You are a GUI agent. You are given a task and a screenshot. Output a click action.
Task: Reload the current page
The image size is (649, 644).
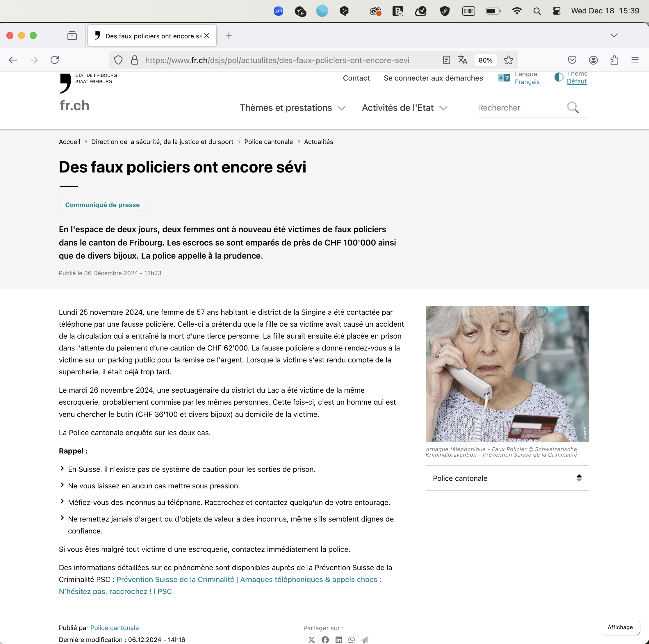(55, 60)
